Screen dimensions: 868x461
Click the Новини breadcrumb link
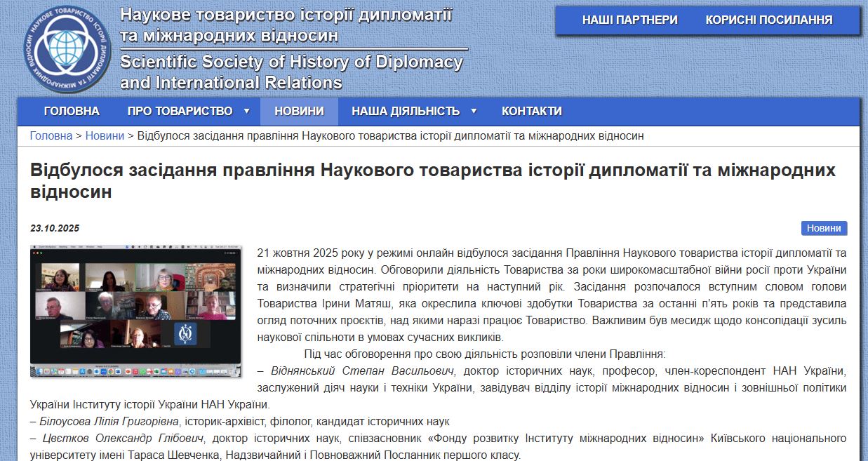tap(105, 136)
